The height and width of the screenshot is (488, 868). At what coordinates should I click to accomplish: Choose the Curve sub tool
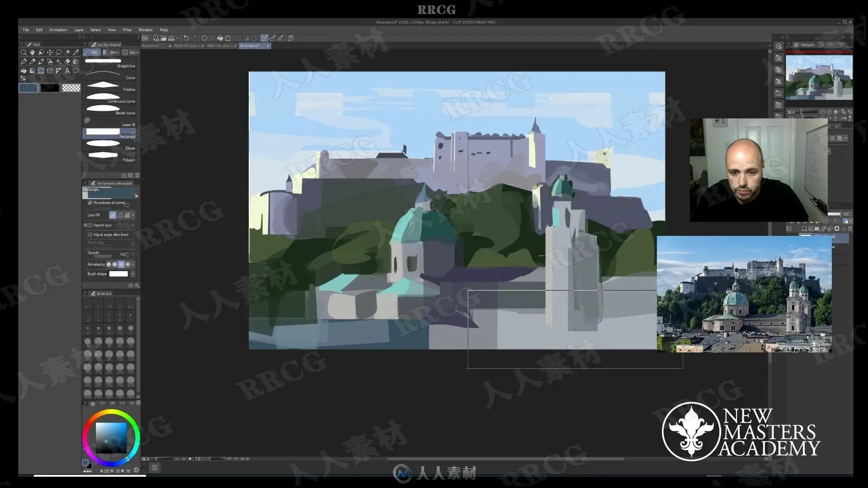(109, 74)
